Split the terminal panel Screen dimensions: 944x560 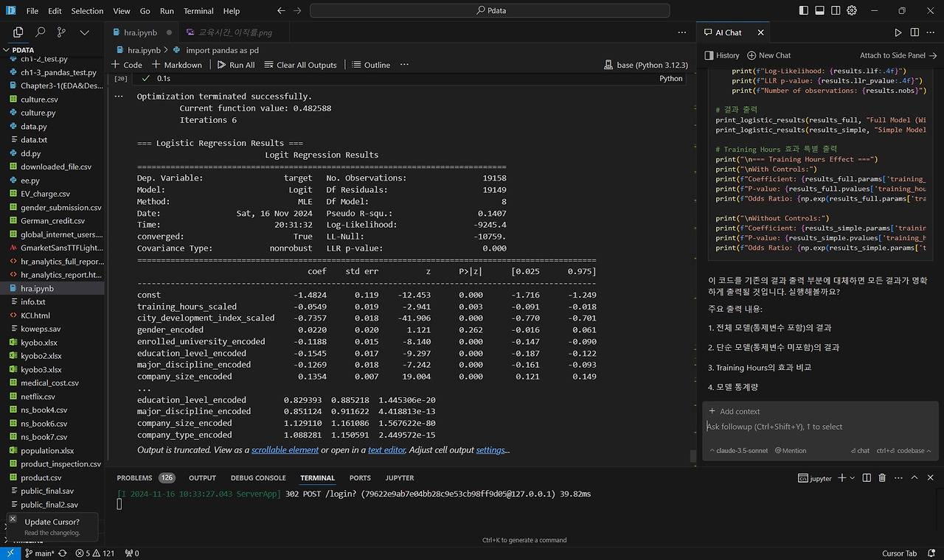[867, 478]
